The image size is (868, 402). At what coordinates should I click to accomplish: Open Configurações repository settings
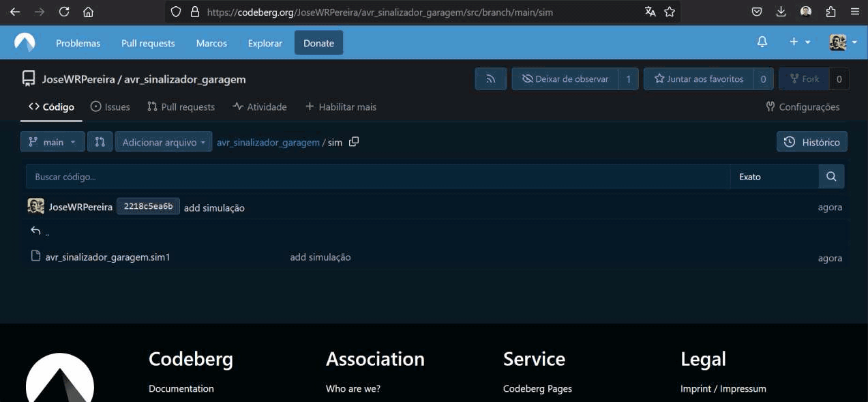803,106
